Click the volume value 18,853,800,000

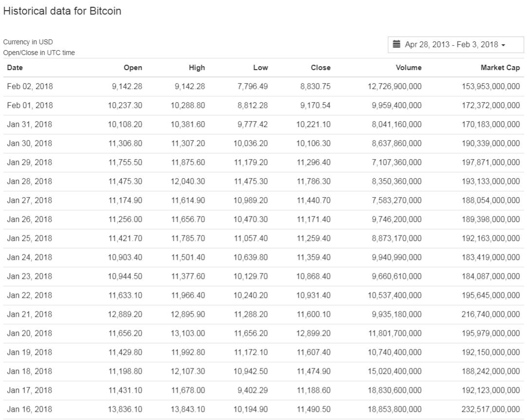397,409
